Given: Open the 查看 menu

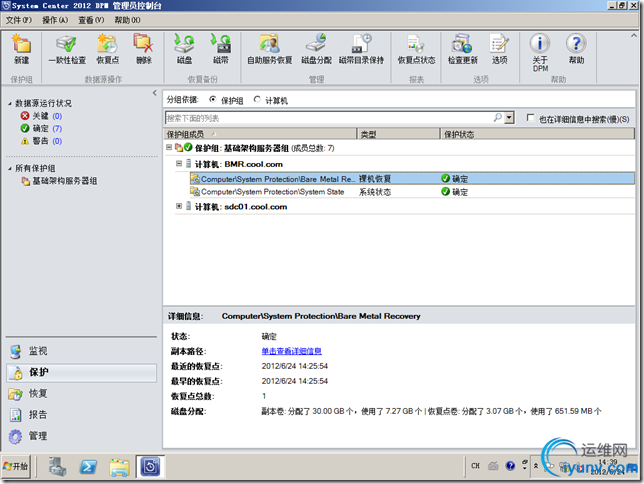Looking at the screenshot, I should [91, 20].
